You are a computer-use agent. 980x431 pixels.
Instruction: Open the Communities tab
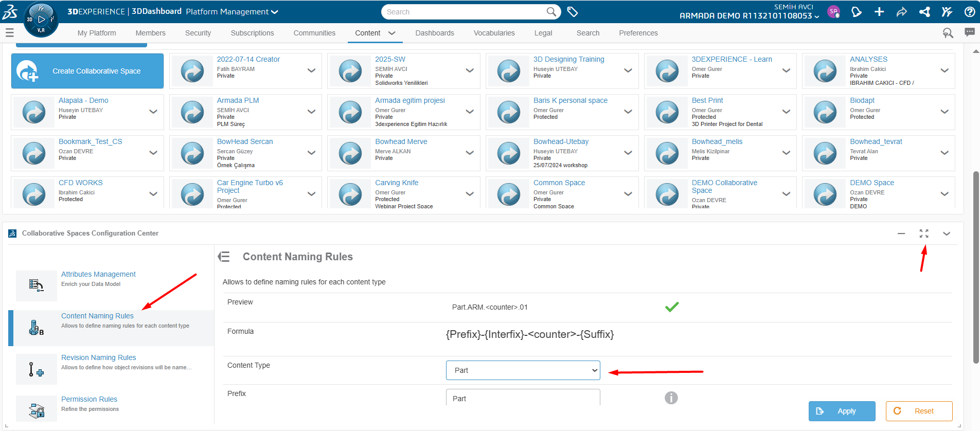coord(314,33)
